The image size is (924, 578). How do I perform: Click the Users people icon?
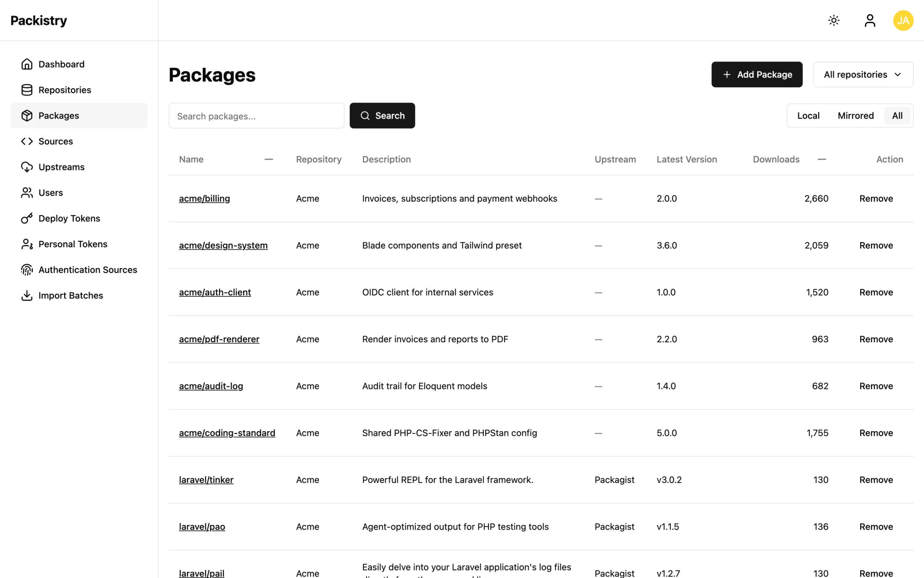27,192
